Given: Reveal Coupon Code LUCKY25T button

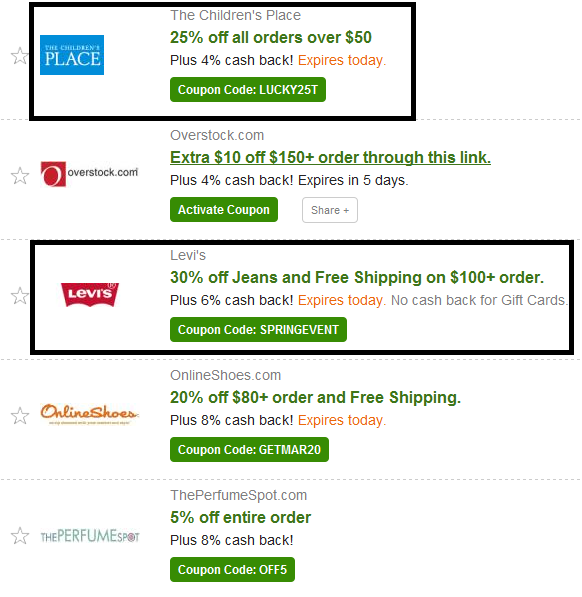Looking at the screenshot, I should coord(248,89).
